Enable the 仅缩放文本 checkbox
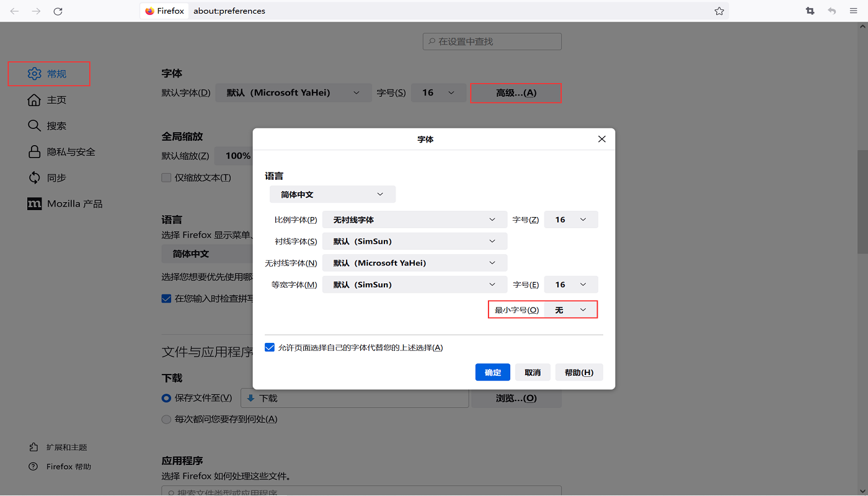 (x=166, y=177)
